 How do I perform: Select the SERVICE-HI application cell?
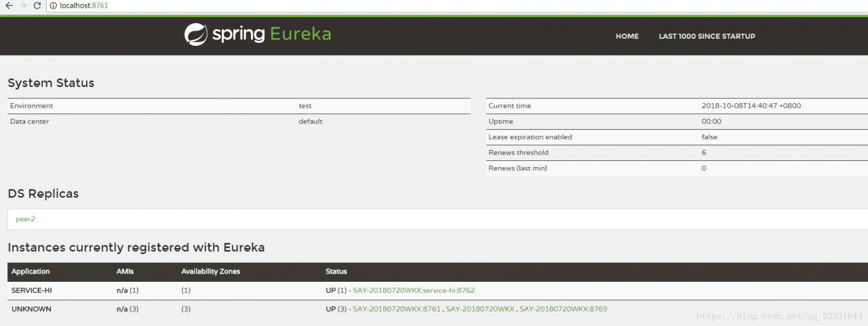(x=31, y=290)
